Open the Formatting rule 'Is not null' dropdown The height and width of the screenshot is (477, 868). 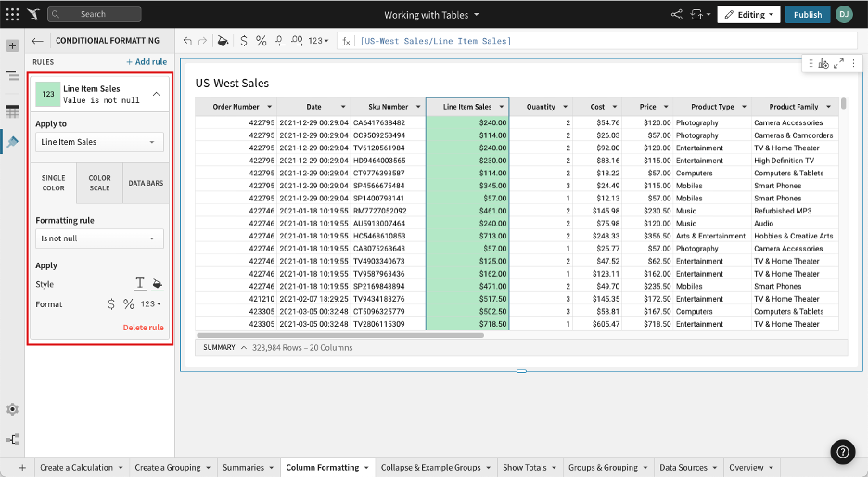(x=99, y=238)
